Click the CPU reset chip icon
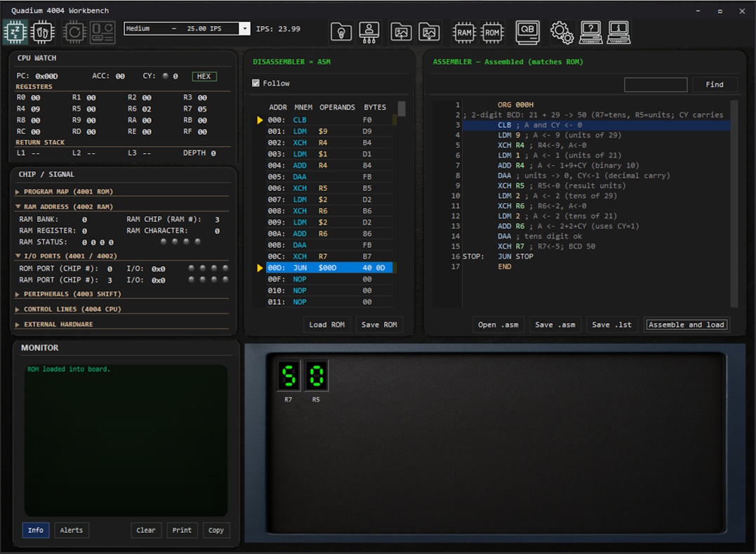The height and width of the screenshot is (554, 756). click(74, 32)
